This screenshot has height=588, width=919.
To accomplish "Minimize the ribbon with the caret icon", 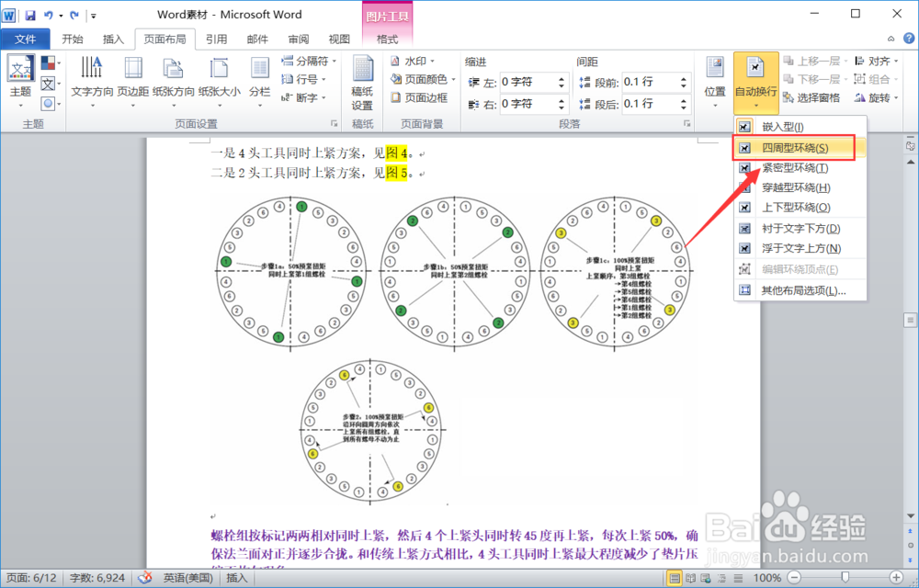I will click(x=891, y=39).
